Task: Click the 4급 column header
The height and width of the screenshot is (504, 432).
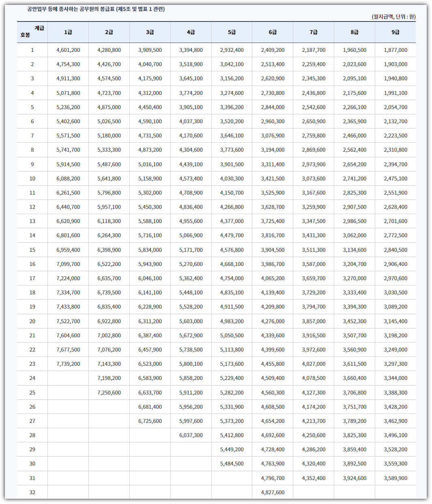Action: pyautogui.click(x=191, y=32)
